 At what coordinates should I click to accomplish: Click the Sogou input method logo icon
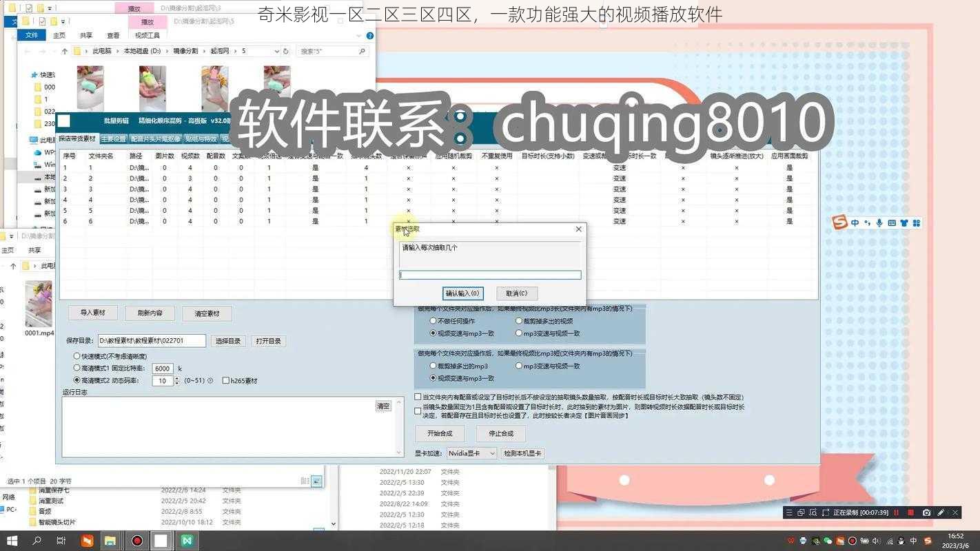tap(839, 222)
